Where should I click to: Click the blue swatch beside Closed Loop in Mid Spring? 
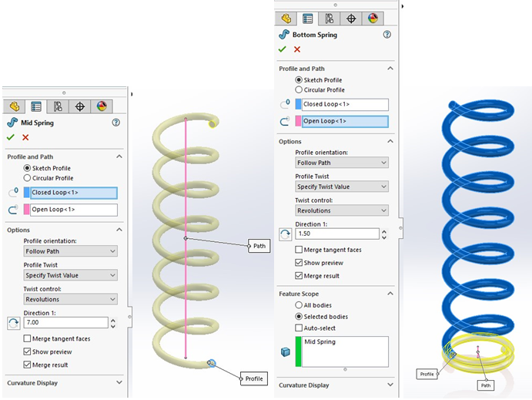27,193
